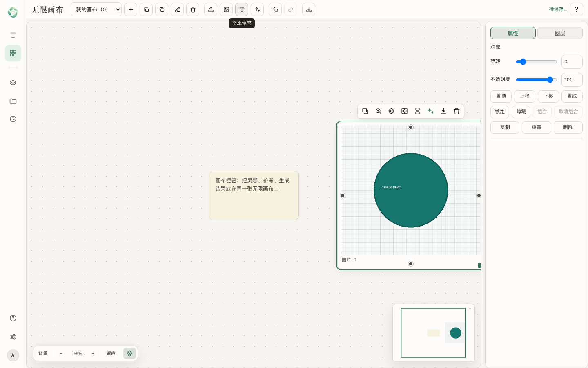Click the redo arrow icon
Screen dimensions: 588x368
pos(291,9)
